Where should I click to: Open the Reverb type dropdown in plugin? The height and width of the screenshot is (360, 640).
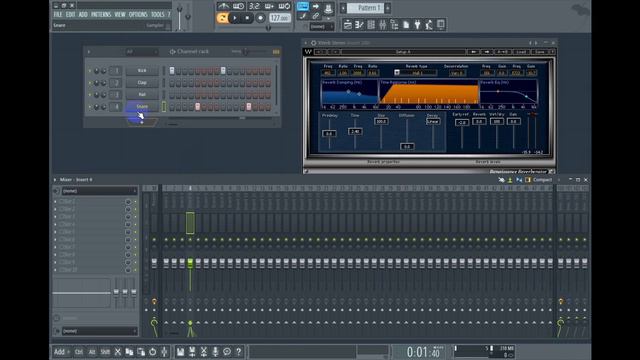pyautogui.click(x=416, y=73)
